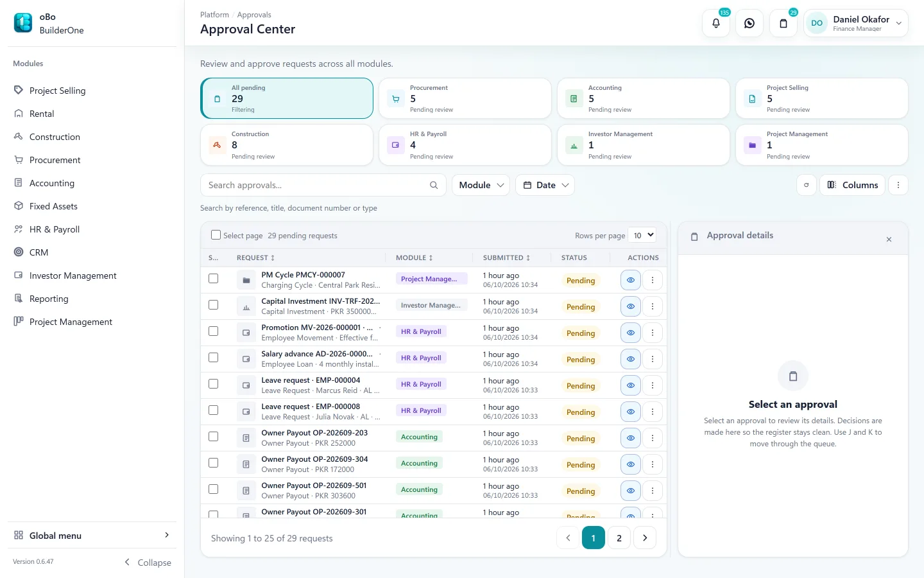The image size is (924, 578).
Task: Filter by HR & Payroll pending card
Action: pos(465,144)
